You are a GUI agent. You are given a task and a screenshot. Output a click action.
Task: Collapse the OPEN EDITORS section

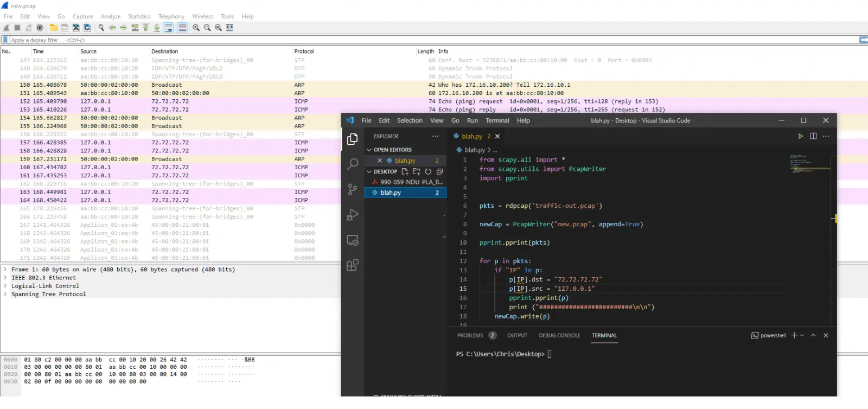(369, 150)
